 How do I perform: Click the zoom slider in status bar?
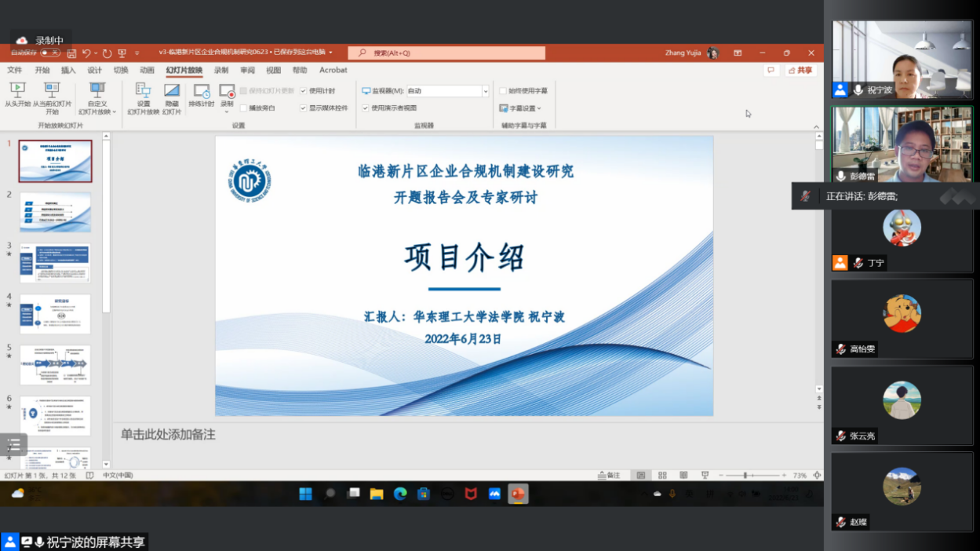coord(745,476)
